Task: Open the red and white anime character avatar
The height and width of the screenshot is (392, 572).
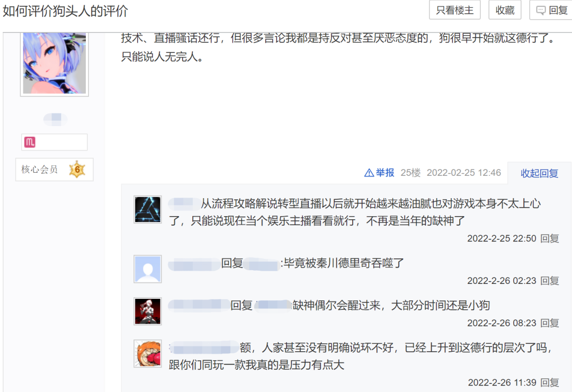Action: coord(148,311)
